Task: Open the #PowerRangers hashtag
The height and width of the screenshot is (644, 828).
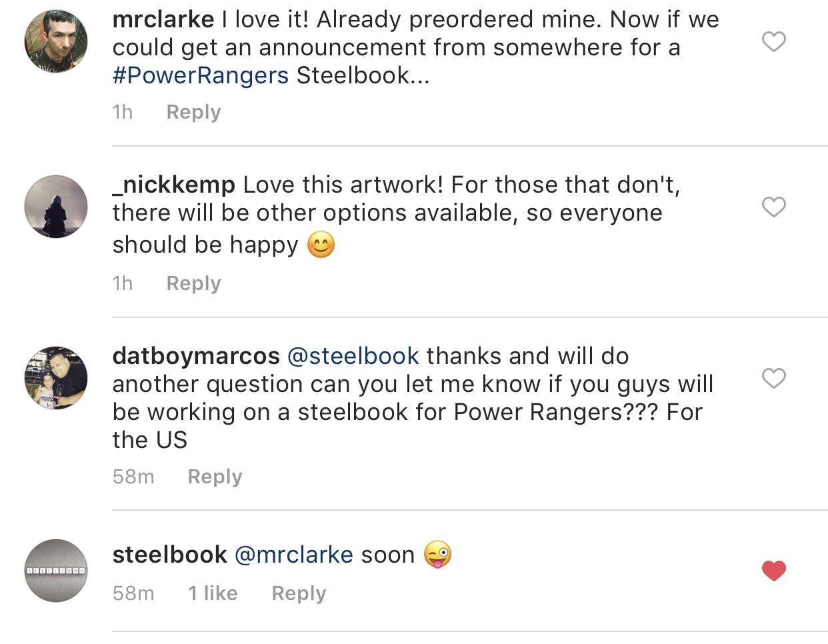Action: click(x=201, y=75)
